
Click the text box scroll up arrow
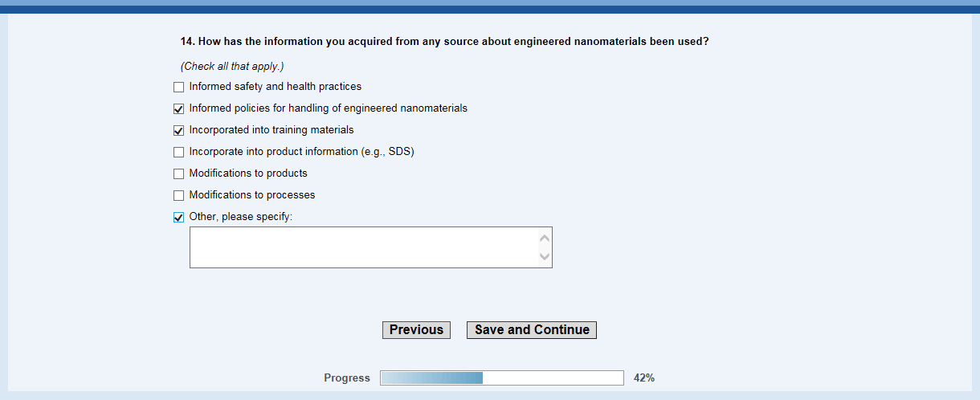(545, 239)
